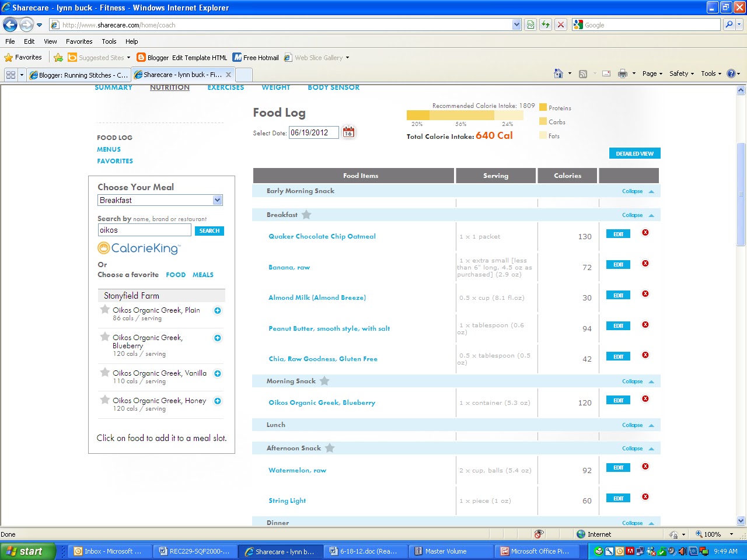Collapse the Breakfast section

pyautogui.click(x=638, y=215)
